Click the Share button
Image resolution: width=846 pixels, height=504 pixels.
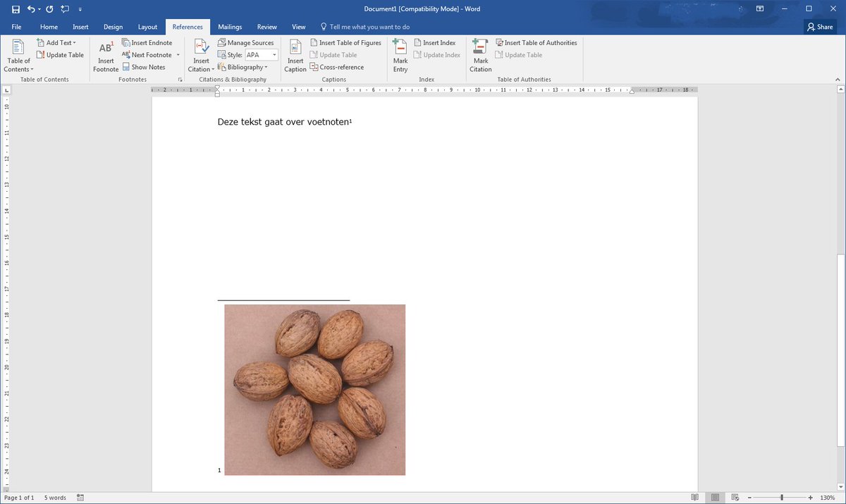(x=821, y=27)
